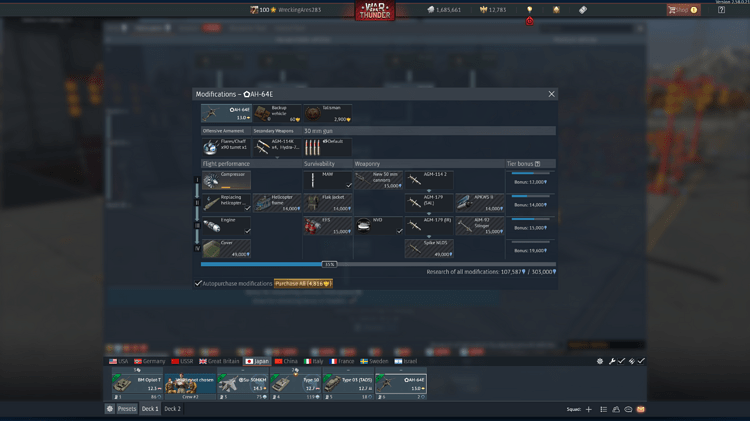Open Flares/Chaff offensive armament slot
This screenshot has width=750, height=421.
pyautogui.click(x=226, y=147)
